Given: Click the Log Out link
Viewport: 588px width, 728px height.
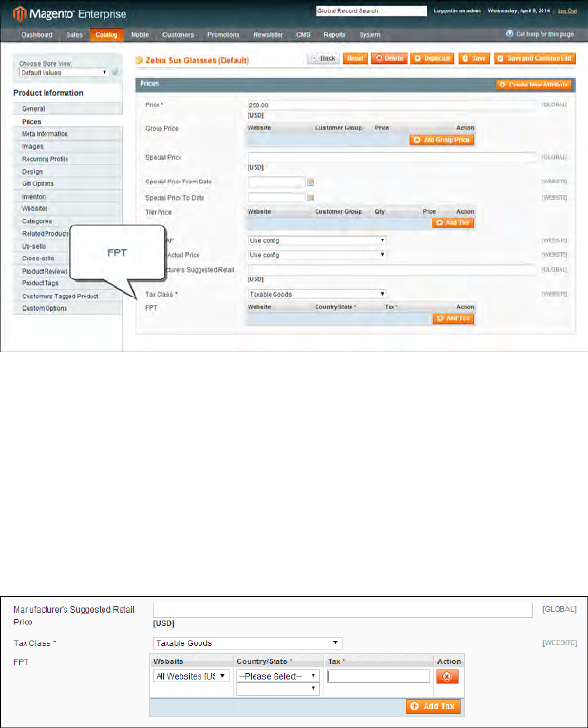Looking at the screenshot, I should click(x=567, y=10).
